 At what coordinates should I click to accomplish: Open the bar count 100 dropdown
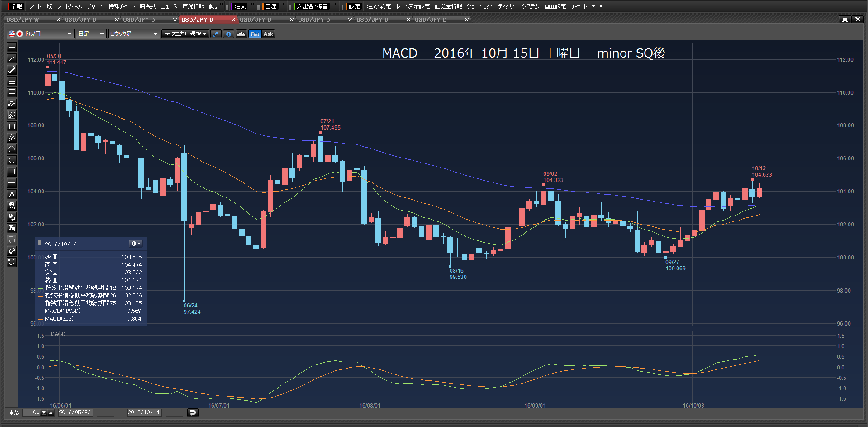(x=43, y=413)
